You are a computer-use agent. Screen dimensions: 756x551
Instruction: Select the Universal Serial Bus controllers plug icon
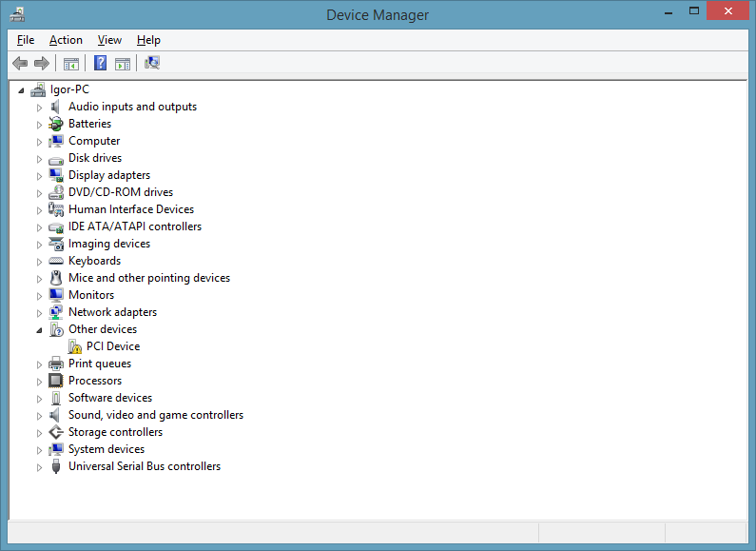[56, 466]
